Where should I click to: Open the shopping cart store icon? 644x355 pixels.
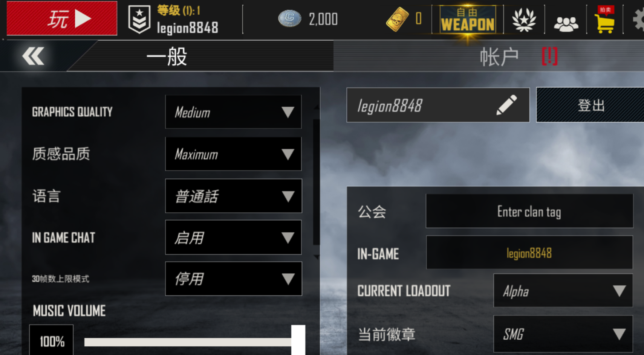tap(605, 20)
